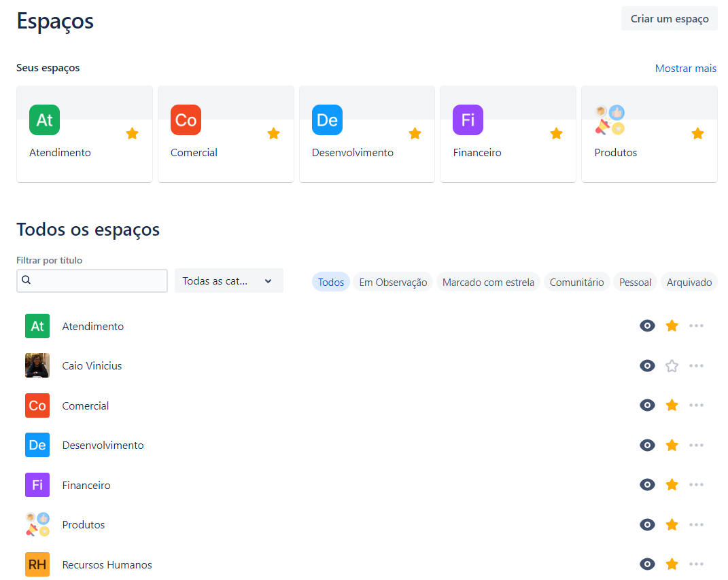Click the Mostrar mais link
This screenshot has width=728, height=580.
click(x=686, y=68)
